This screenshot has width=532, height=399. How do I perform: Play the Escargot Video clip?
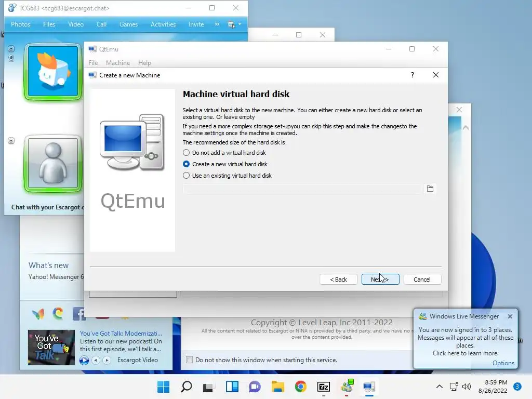84,360
